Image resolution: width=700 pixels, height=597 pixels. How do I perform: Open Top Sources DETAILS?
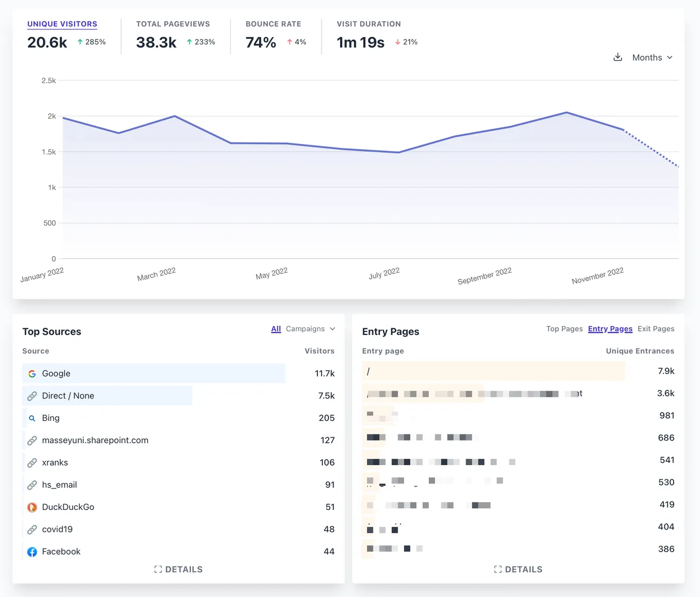point(178,570)
